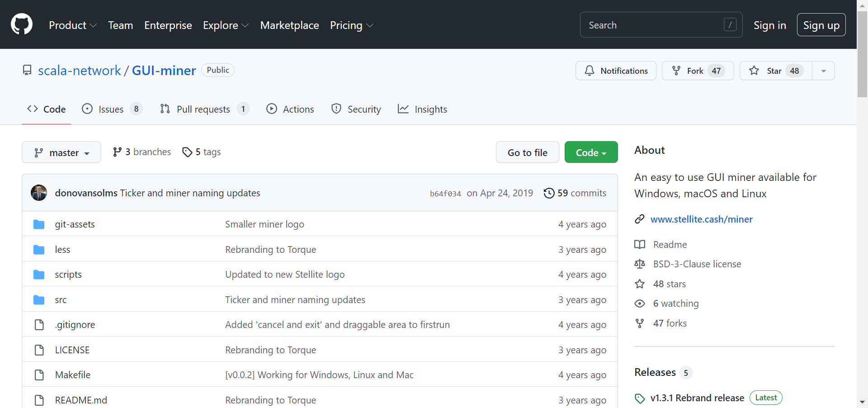Click the Readme book icon
The height and width of the screenshot is (408, 868).
point(640,245)
